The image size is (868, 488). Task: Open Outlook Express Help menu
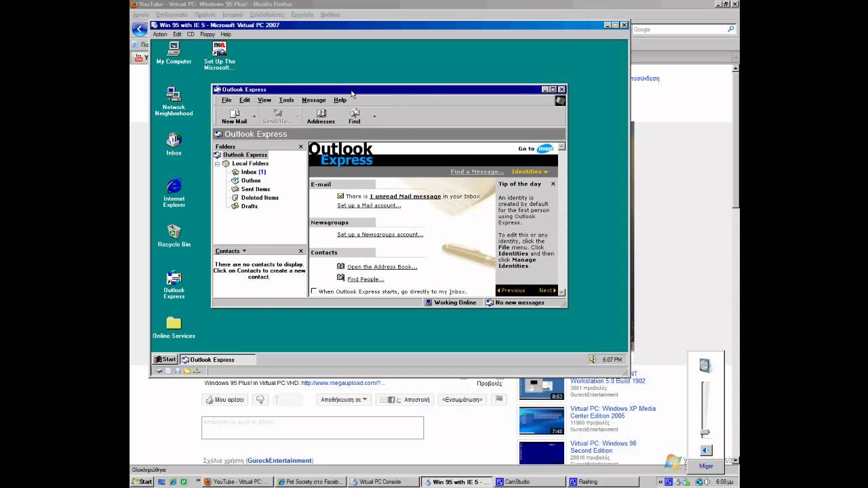coord(340,100)
